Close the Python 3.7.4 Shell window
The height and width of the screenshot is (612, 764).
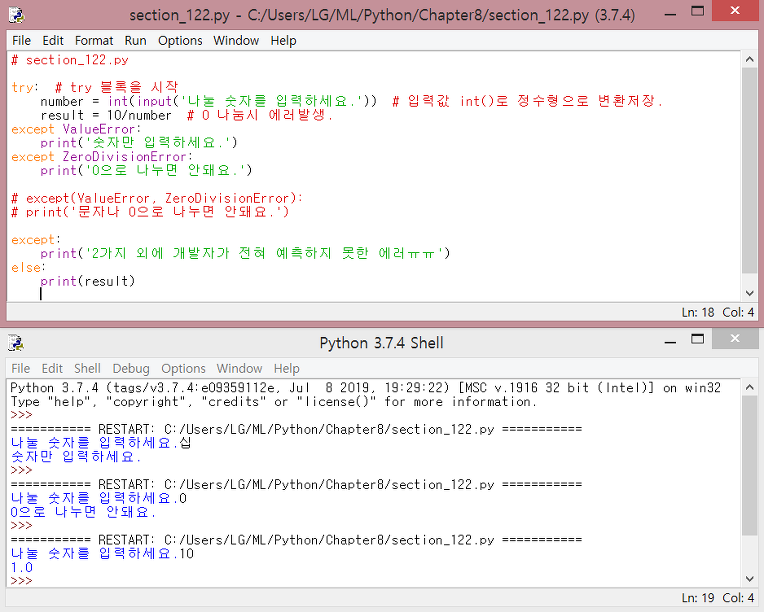(735, 338)
